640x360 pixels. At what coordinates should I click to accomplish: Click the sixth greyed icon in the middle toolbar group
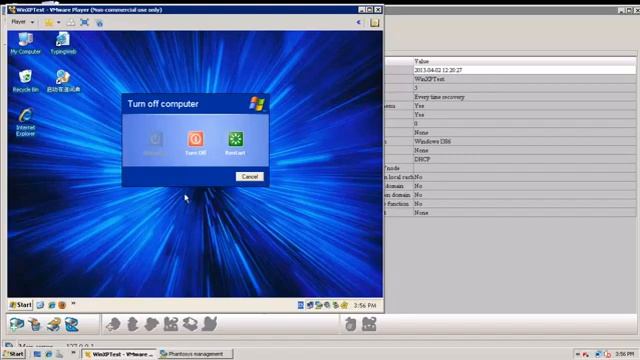[x=209, y=324]
